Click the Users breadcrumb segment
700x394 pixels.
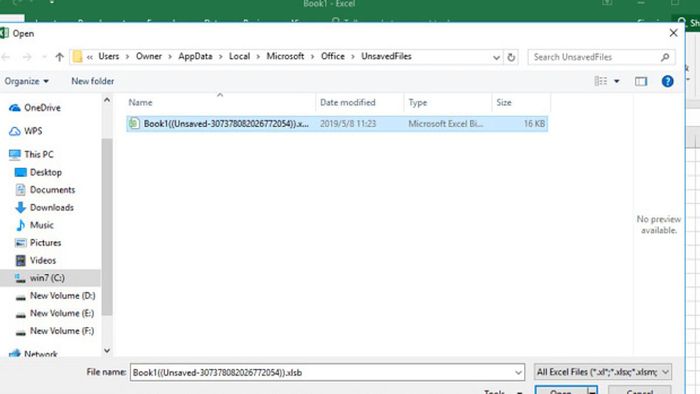108,56
